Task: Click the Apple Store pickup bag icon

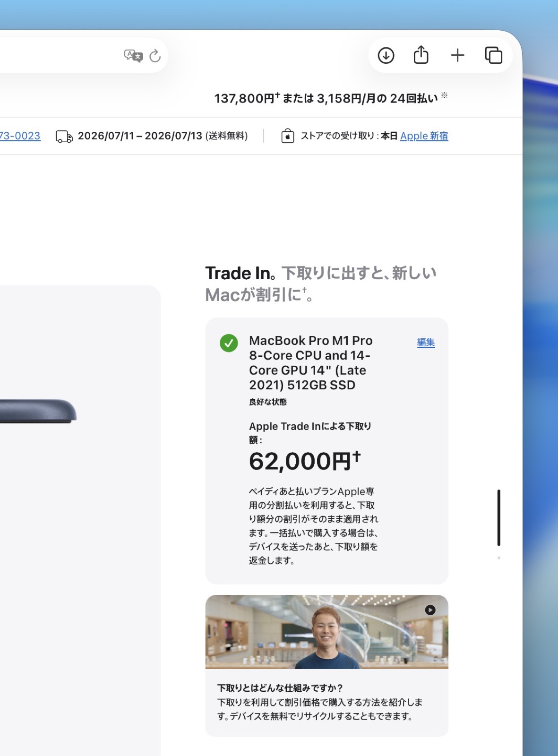Action: click(x=288, y=136)
